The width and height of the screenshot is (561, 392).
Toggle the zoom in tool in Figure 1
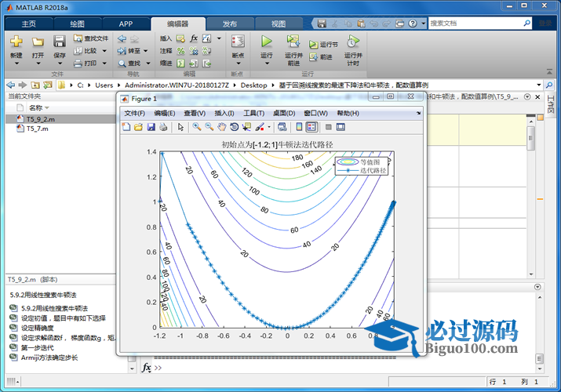click(196, 127)
